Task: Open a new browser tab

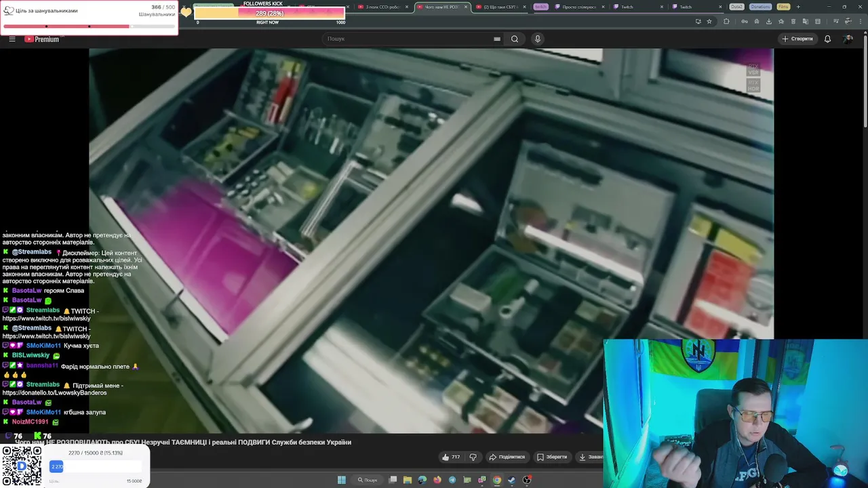Action: point(797,7)
